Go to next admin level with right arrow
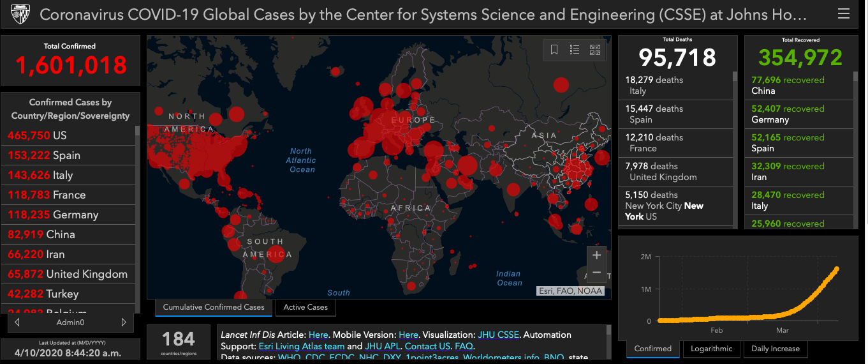Screen dimensions: 868x364 pos(124,322)
